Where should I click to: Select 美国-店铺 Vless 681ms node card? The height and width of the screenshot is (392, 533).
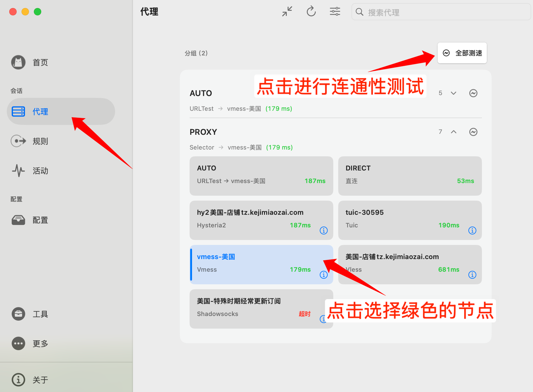[410, 264]
